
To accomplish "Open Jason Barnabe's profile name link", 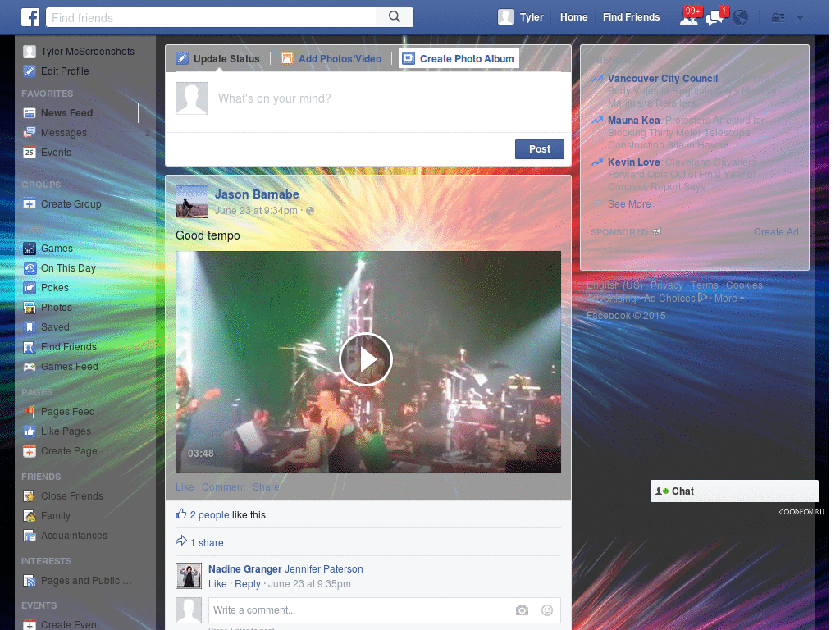I will click(x=257, y=194).
